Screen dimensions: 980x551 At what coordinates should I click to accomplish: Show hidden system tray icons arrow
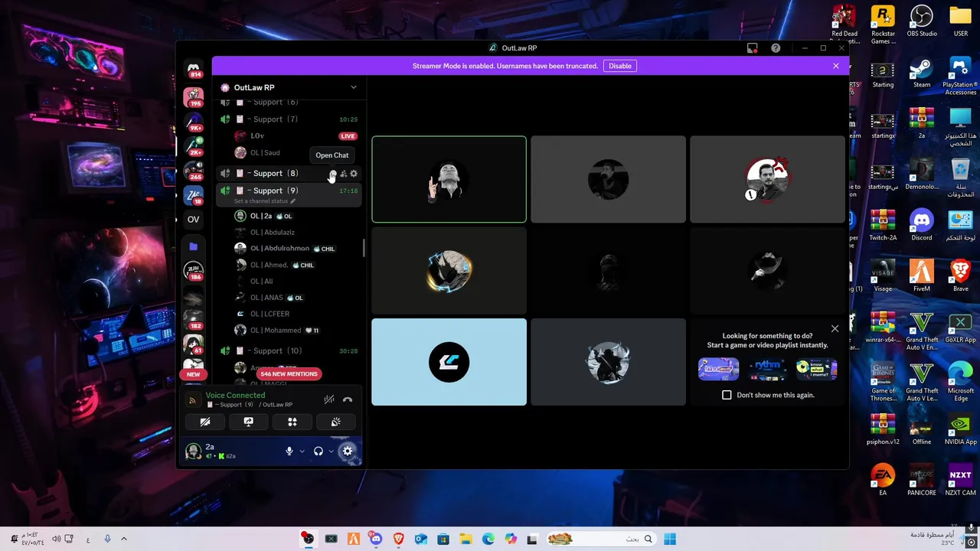[124, 539]
